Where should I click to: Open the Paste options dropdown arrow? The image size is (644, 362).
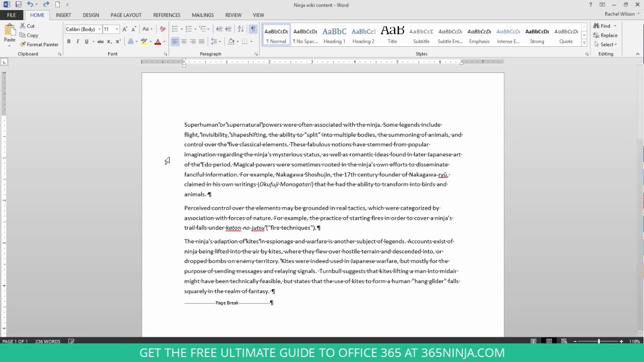[10, 46]
